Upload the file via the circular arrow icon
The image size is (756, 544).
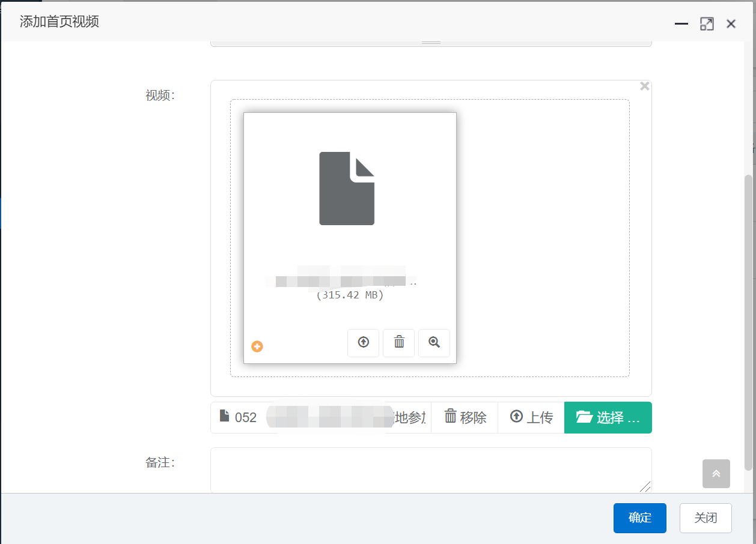click(x=363, y=343)
